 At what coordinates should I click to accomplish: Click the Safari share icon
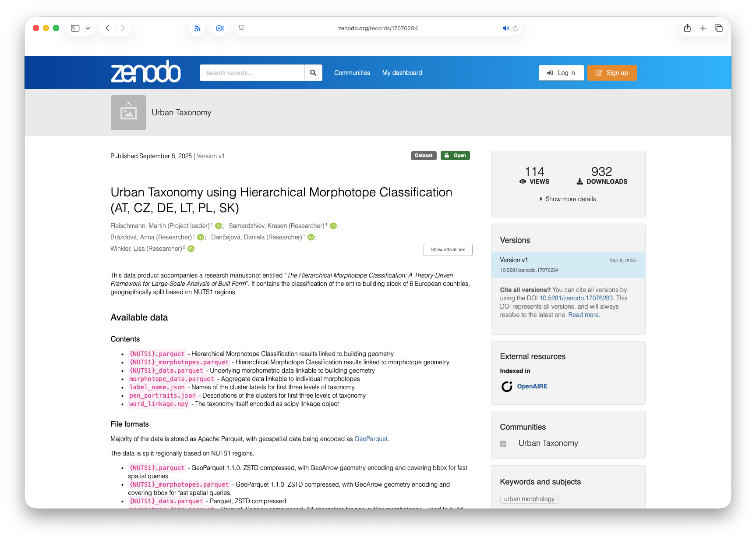tap(687, 28)
